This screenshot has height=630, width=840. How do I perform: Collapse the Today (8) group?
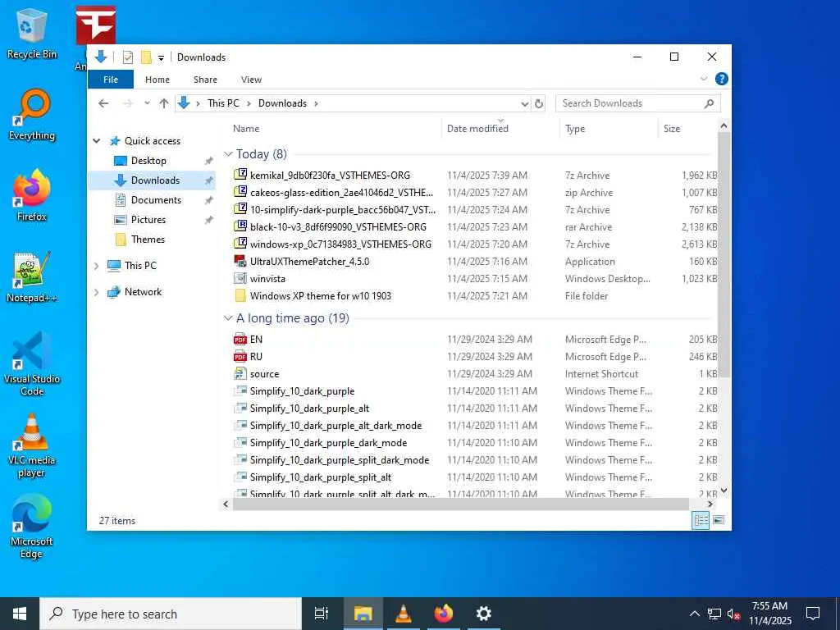(228, 154)
